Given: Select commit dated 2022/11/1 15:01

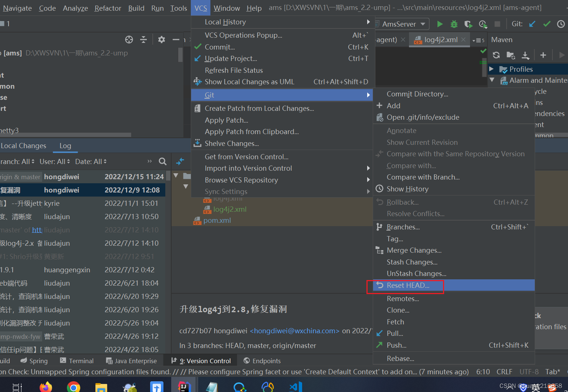Looking at the screenshot, I should click(82, 203).
